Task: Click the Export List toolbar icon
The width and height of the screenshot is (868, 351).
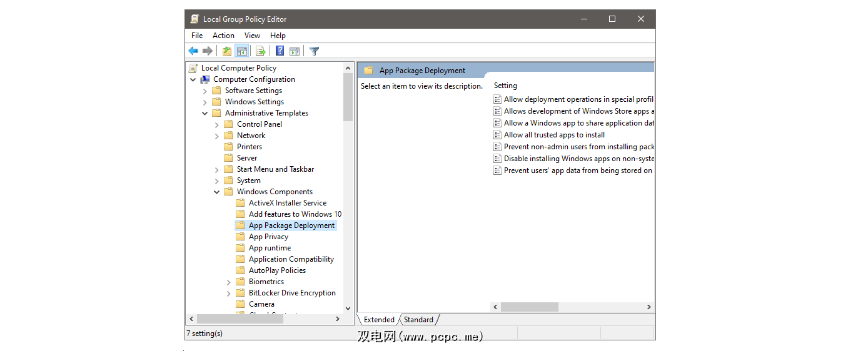Action: coord(261,51)
